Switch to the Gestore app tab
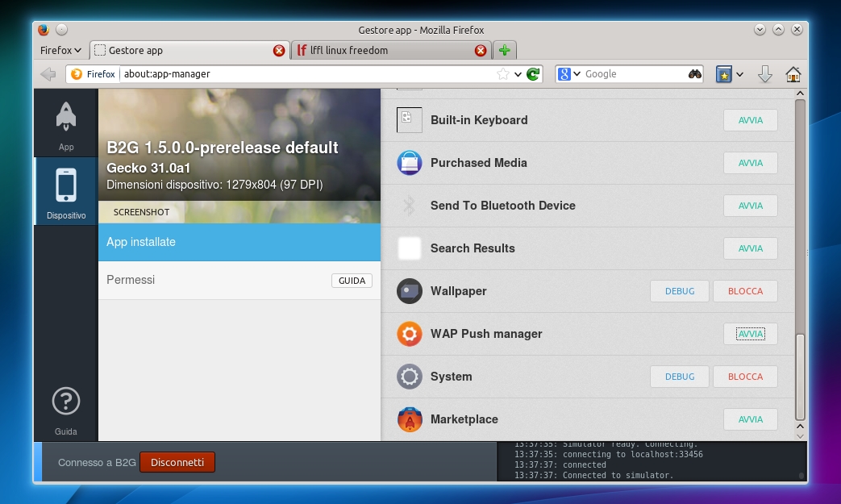Screen dimensions: 841x504 [x=189, y=50]
